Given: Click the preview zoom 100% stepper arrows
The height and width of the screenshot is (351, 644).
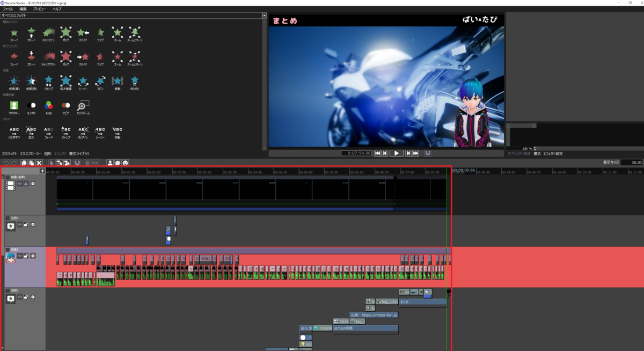Looking at the screenshot, I should pyautogui.click(x=535, y=148).
